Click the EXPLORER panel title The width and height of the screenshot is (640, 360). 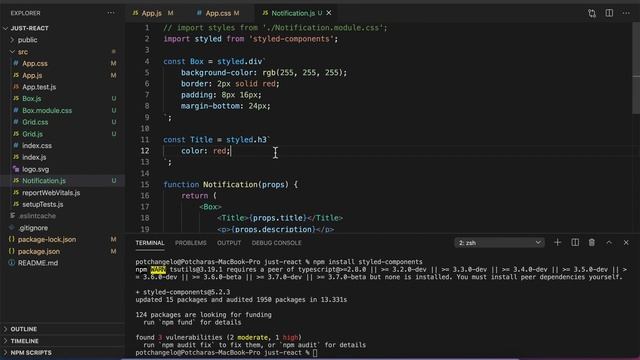[x=25, y=13]
